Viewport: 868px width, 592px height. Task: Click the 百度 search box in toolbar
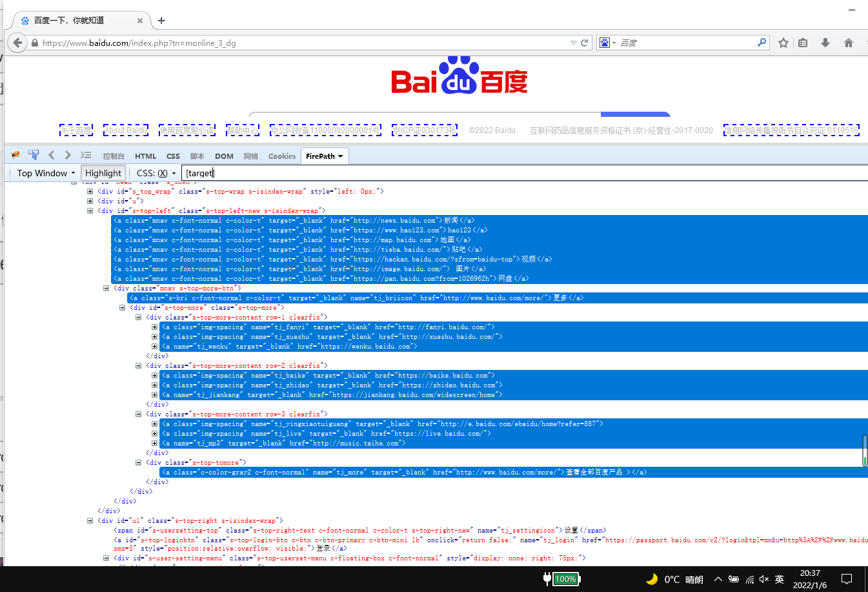[687, 43]
